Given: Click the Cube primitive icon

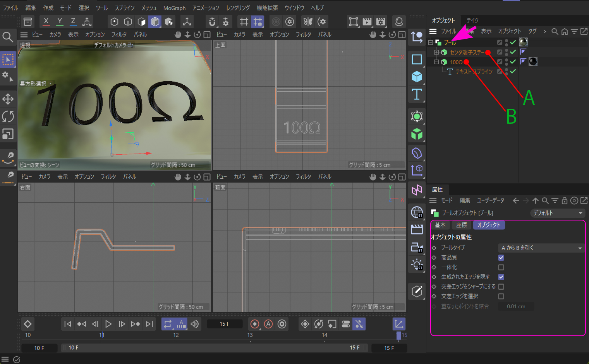Looking at the screenshot, I should [417, 77].
